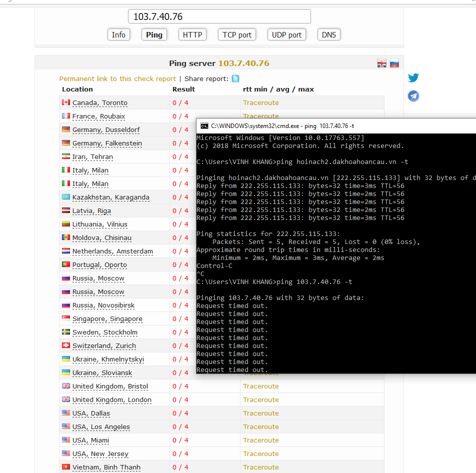The height and width of the screenshot is (473, 476).
Task: Click the Switzerland flag icon
Action: click(x=66, y=345)
